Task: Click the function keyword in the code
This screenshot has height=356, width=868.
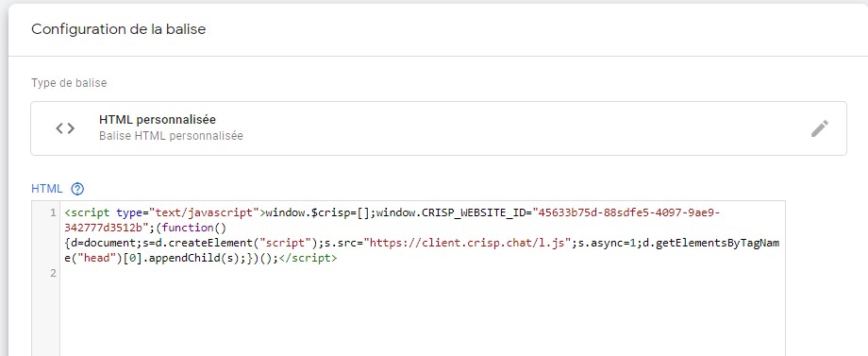Action: pos(189,228)
